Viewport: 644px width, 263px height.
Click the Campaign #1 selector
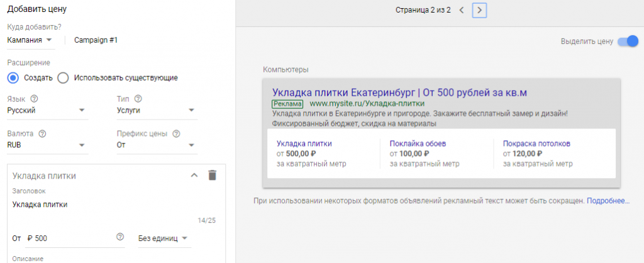[x=96, y=40]
